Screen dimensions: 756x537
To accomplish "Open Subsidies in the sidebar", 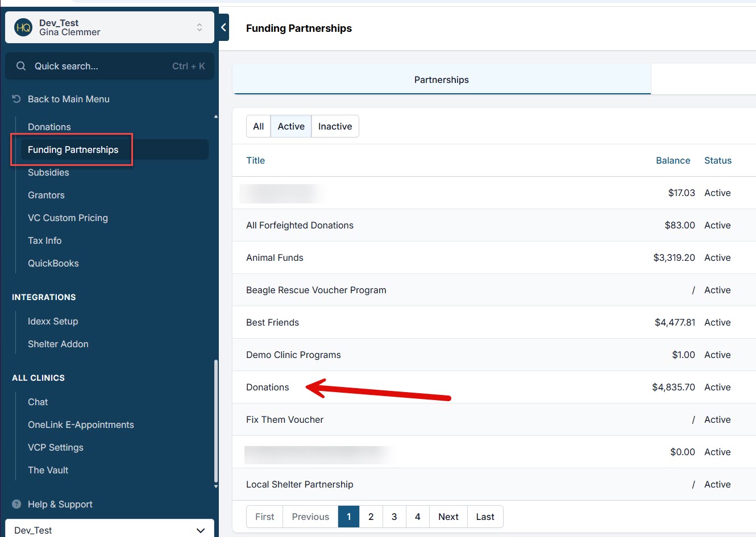I will (48, 172).
